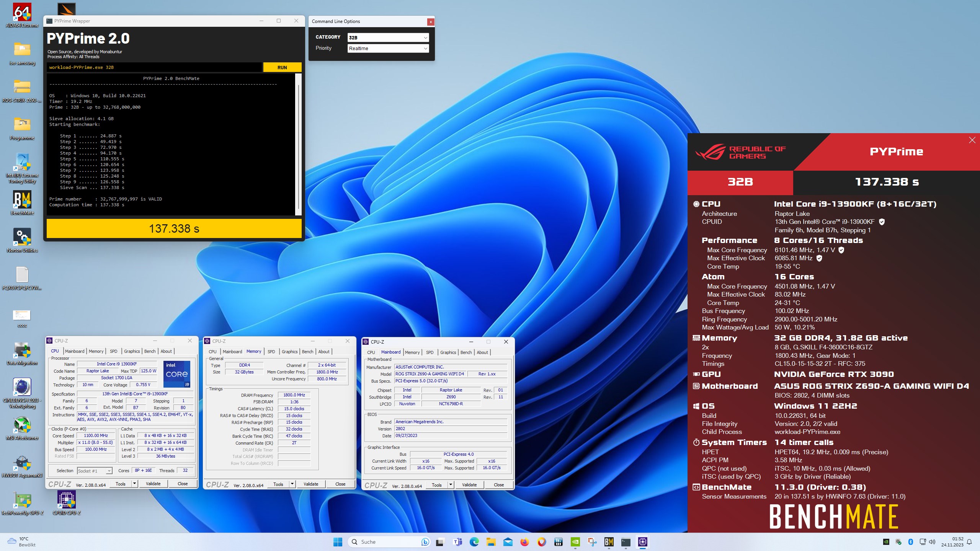Open the Programme desktop folder
Image resolution: width=980 pixels, height=551 pixels.
(x=22, y=128)
